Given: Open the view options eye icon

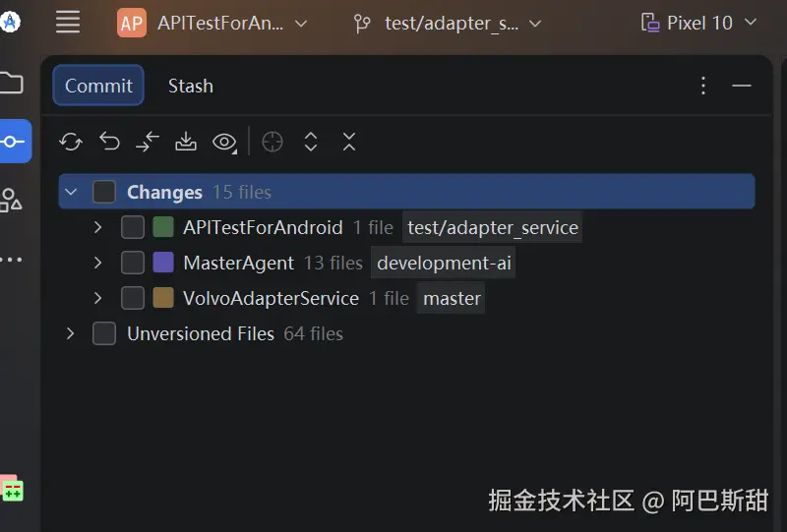Looking at the screenshot, I should (x=224, y=142).
